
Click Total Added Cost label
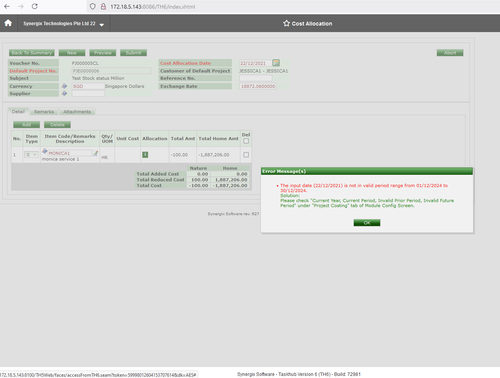158,174
